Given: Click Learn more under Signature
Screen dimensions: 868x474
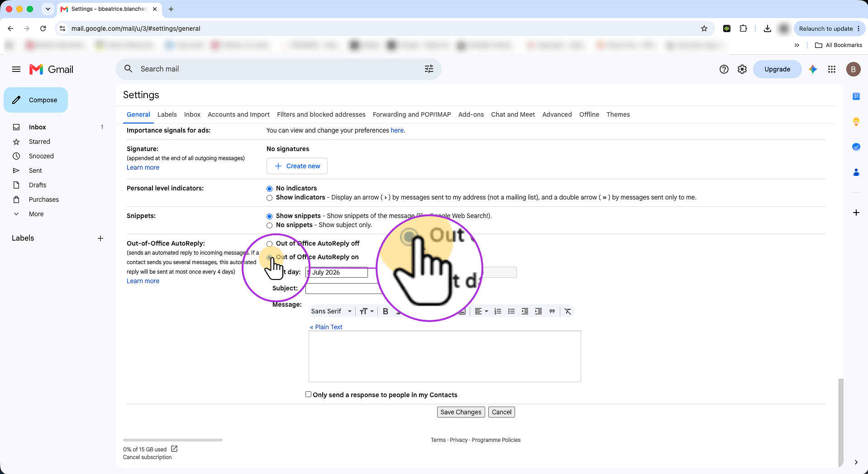Looking at the screenshot, I should [x=143, y=167].
